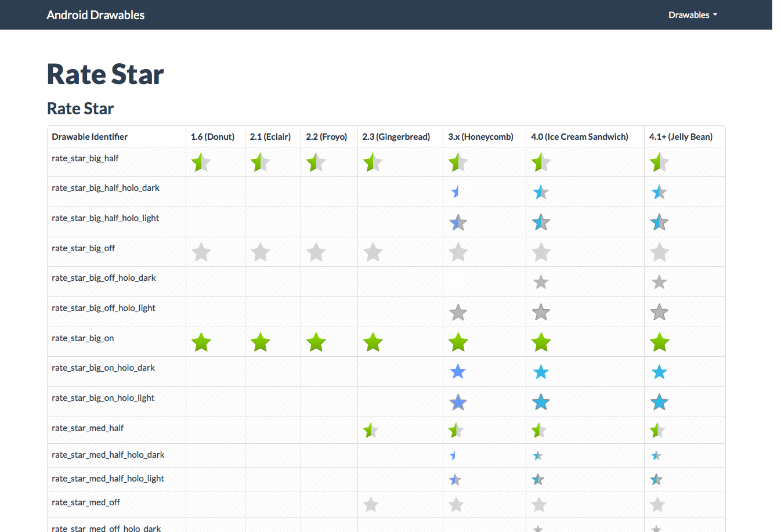This screenshot has width=781, height=532.
Task: Select rate_star_big_half_holo_light star under 4.0 (Ice Cream Sandwich)
Action: [x=541, y=222]
